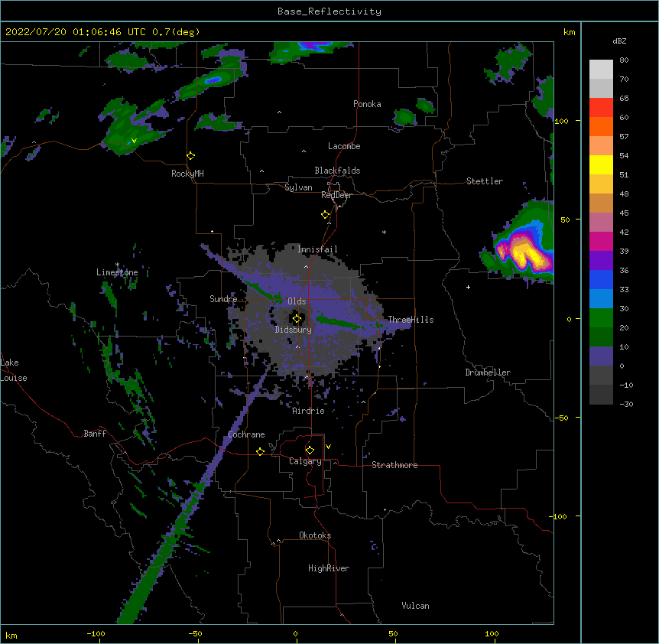Select the Banff label
The image size is (659, 644).
pyautogui.click(x=95, y=434)
